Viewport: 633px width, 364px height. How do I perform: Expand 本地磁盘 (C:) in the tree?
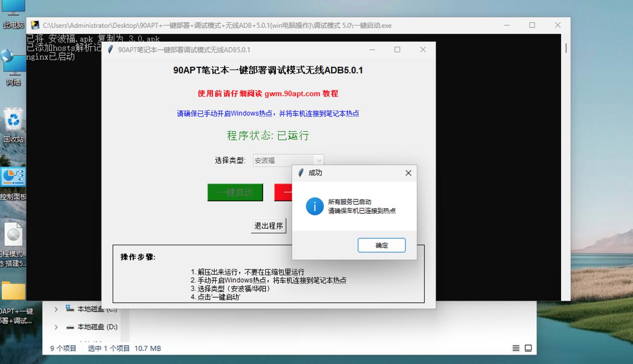click(55, 308)
